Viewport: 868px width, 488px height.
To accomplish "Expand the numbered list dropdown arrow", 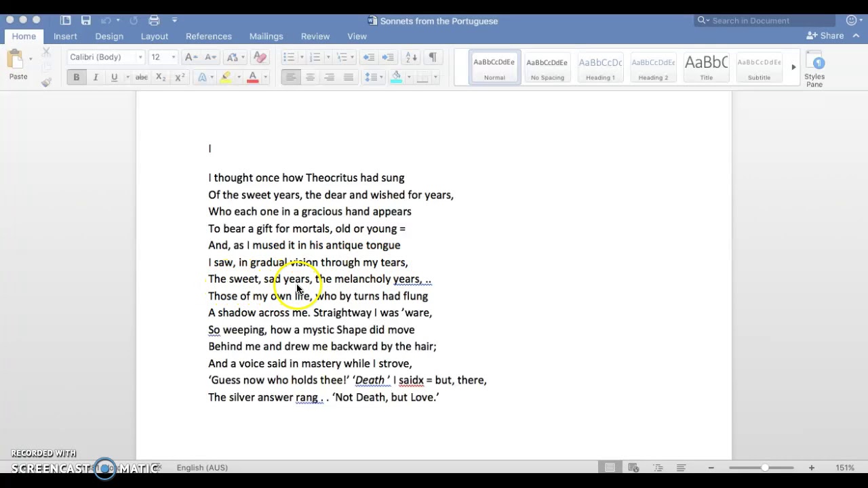I will point(328,58).
